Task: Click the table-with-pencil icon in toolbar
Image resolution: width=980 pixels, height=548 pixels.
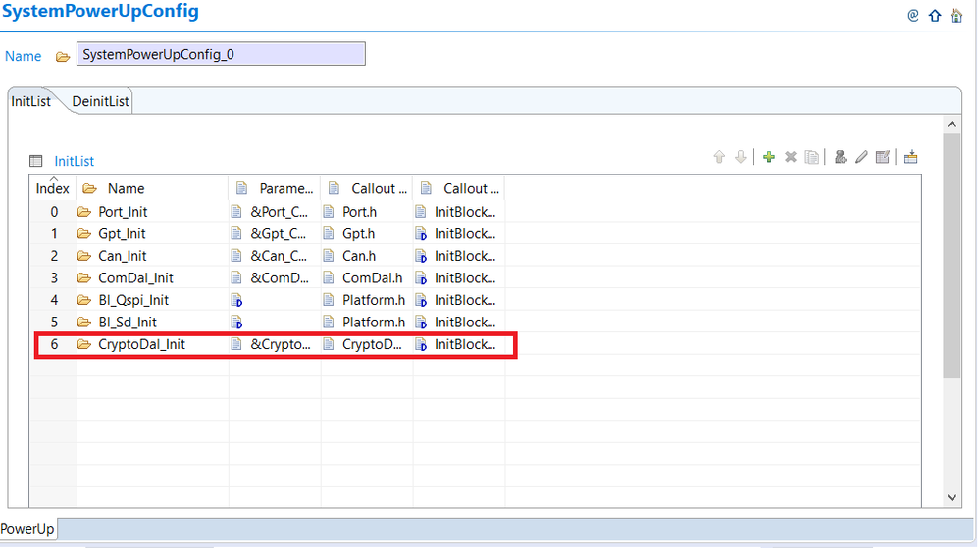Action: tap(883, 157)
